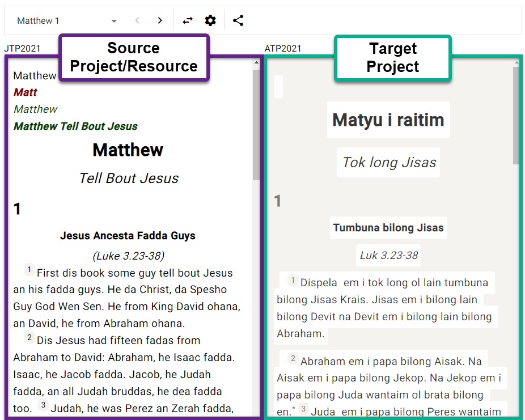Click the 'Tok long Jisas' subtitle segment
Image resolution: width=525 pixels, height=420 pixels.
tap(389, 163)
